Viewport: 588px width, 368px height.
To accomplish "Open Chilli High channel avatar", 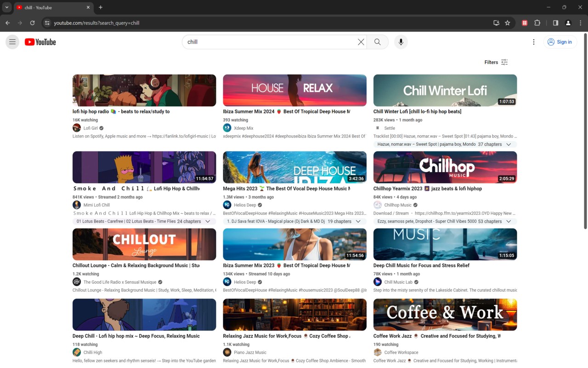I will coord(77,352).
